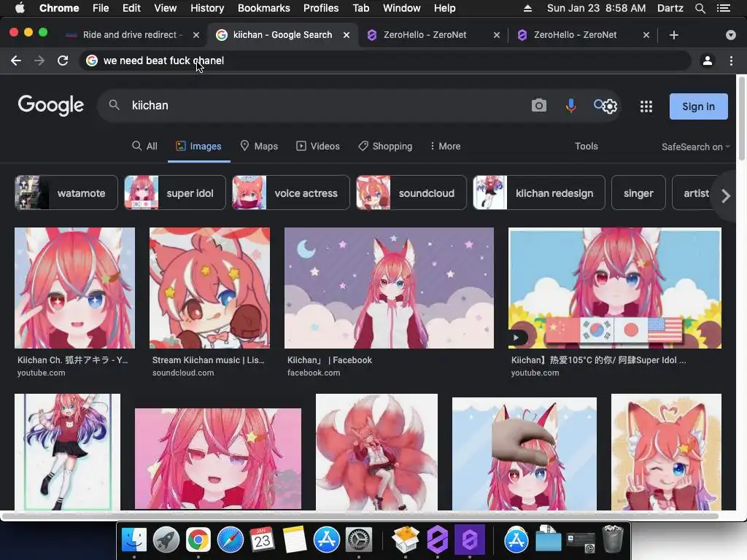Open the Apple menu
This screenshot has height=560, width=747.
pyautogui.click(x=20, y=8)
